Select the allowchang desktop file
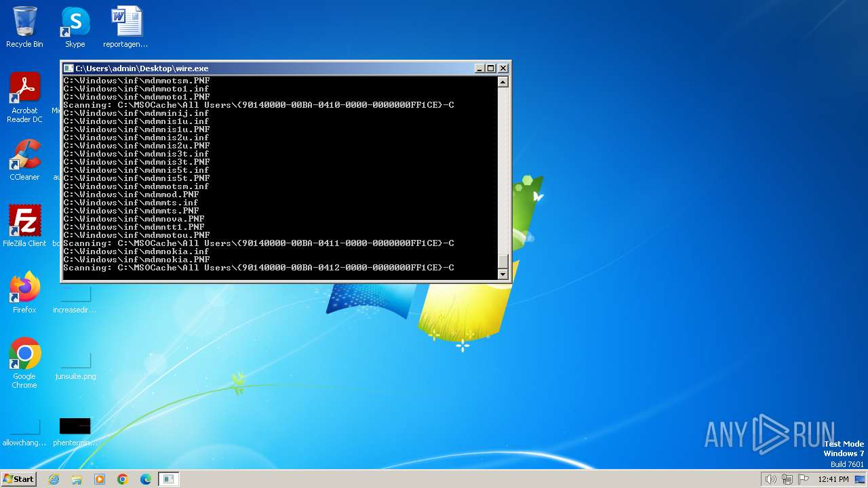The height and width of the screenshot is (488, 868). pos(24,432)
